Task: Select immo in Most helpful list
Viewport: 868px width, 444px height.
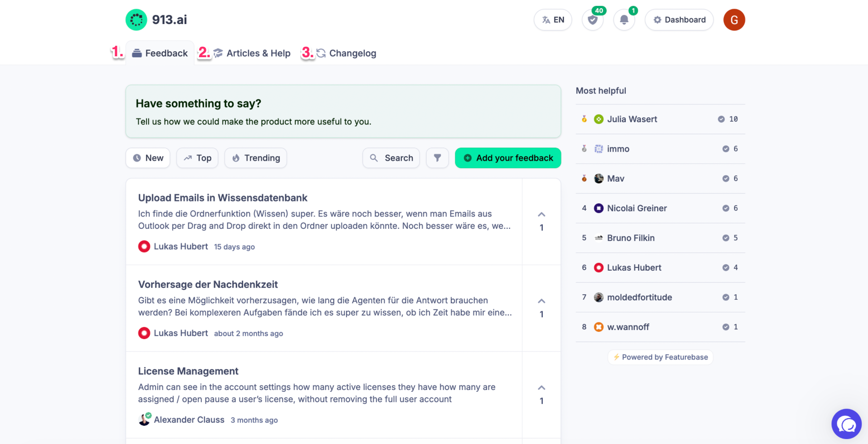Action: click(660, 149)
